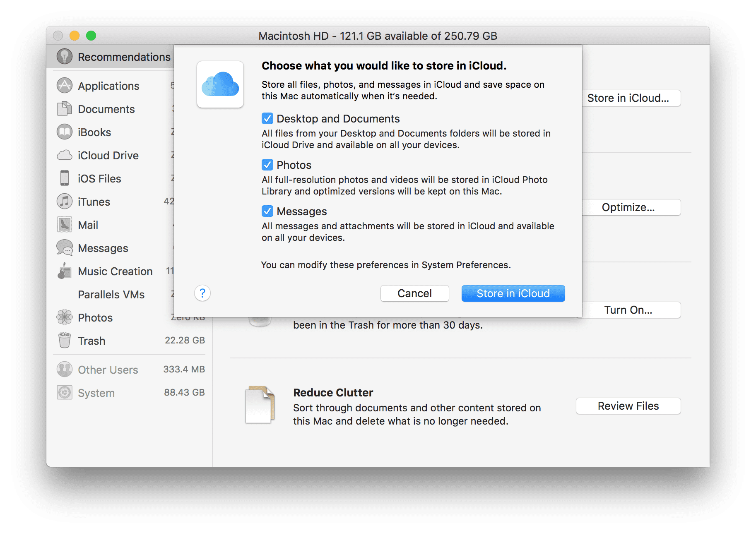756x533 pixels.
Task: Select the Applications icon in sidebar
Action: tap(64, 86)
